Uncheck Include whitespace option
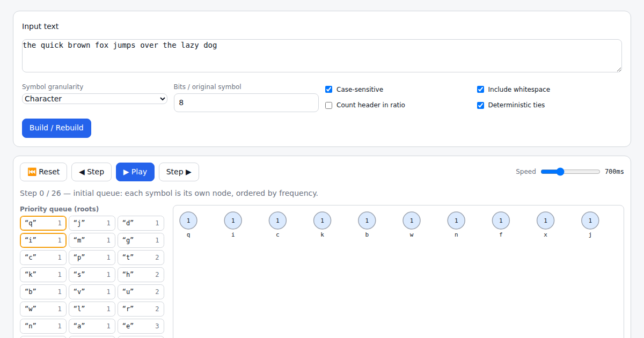The height and width of the screenshot is (338, 644). (481, 90)
